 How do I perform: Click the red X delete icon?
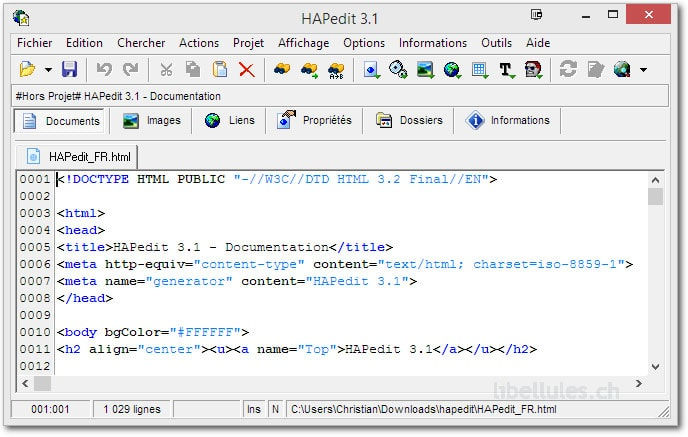[x=247, y=69]
